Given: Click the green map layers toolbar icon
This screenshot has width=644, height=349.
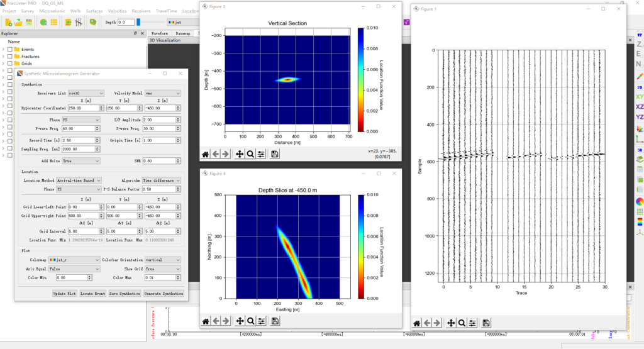Looking at the screenshot, I should pos(93,22).
